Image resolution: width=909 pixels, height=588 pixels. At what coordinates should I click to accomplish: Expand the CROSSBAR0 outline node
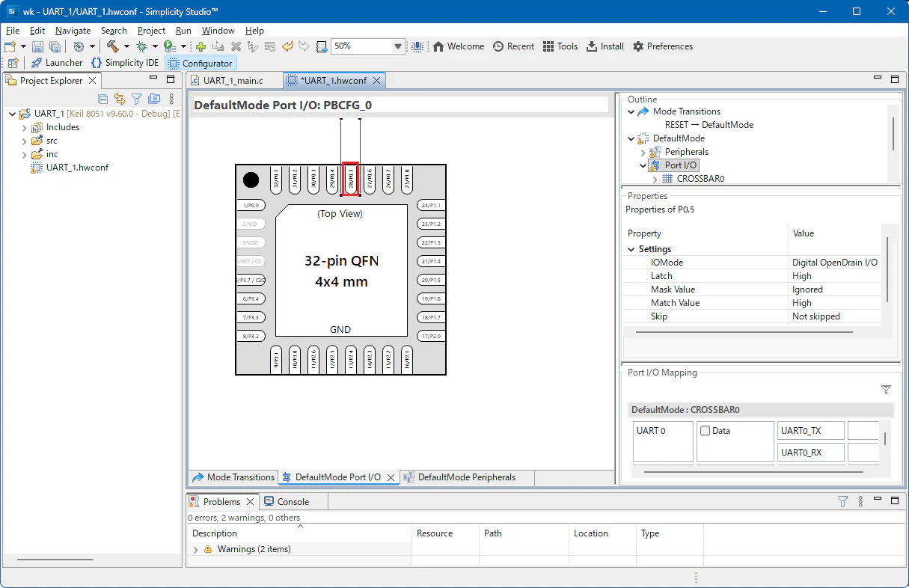(655, 180)
